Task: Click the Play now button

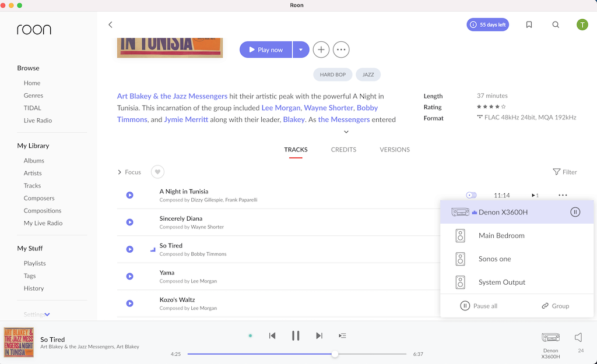Action: [266, 50]
